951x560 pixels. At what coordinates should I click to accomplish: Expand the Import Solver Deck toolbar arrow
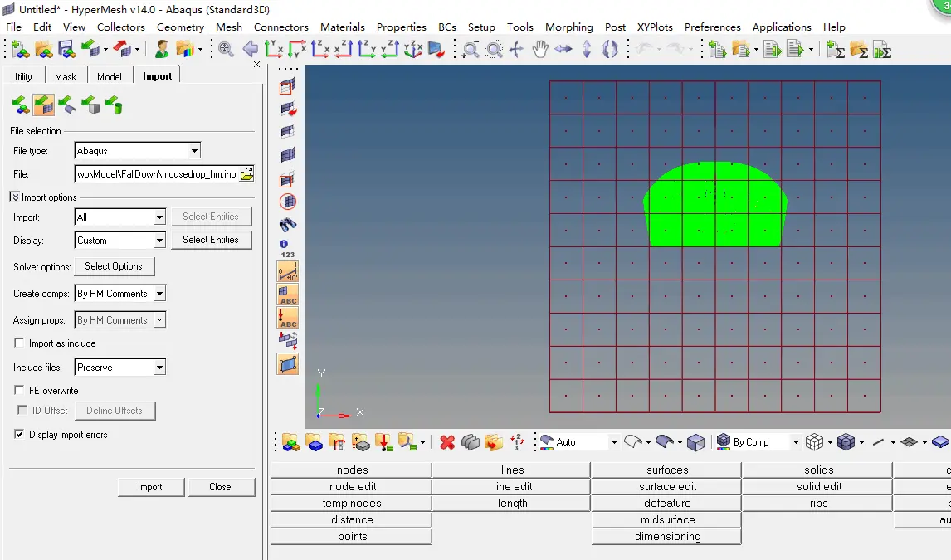[x=105, y=50]
